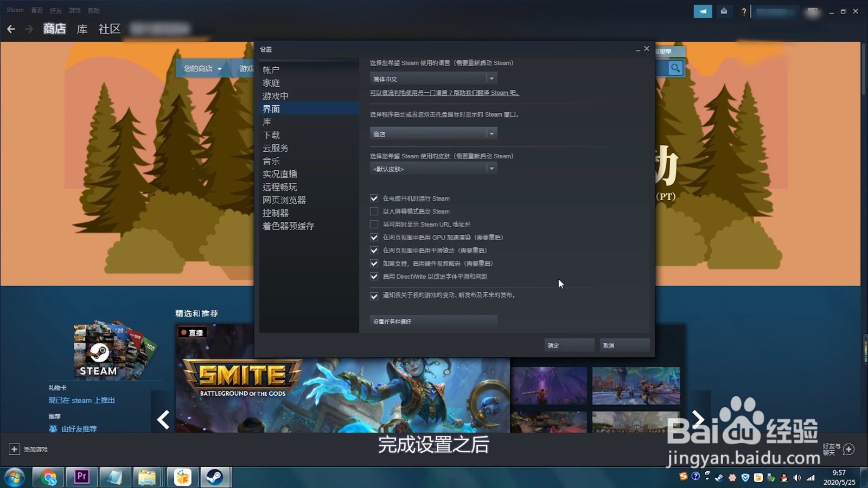
Task: Open Steam help via the question mark icon
Action: 744,11
